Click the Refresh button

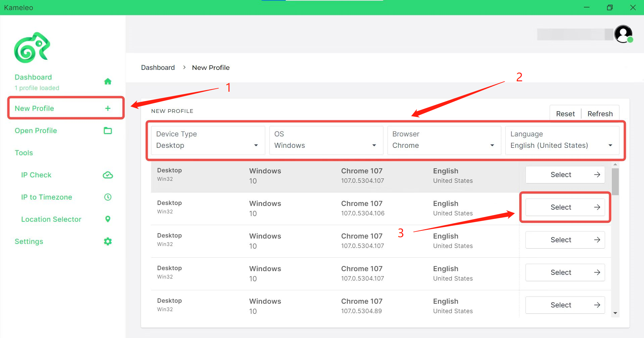600,114
